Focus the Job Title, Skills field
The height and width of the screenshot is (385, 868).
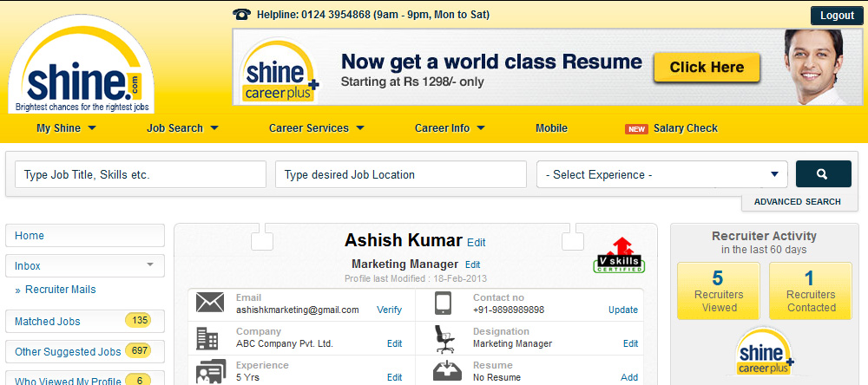pyautogui.click(x=141, y=175)
